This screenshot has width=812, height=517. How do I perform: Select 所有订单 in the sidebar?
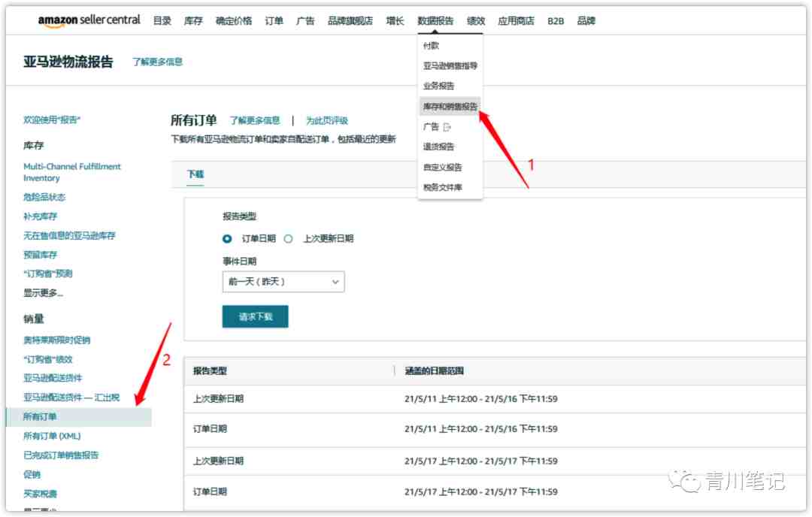(79, 417)
